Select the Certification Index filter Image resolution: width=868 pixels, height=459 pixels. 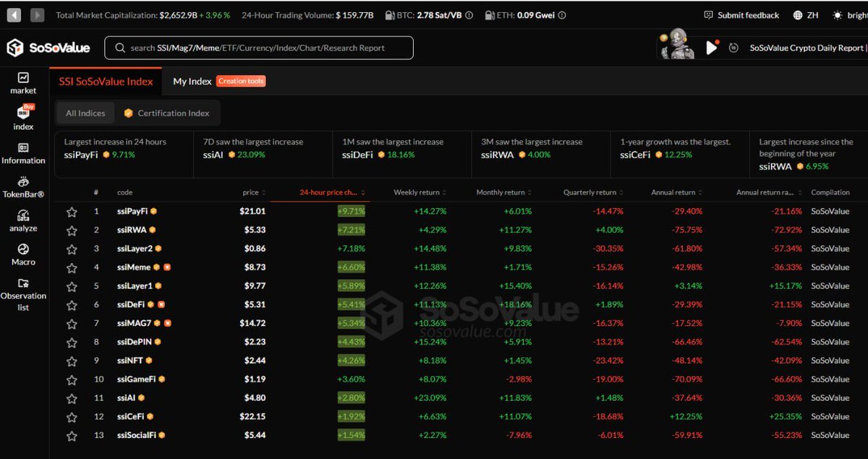click(167, 113)
